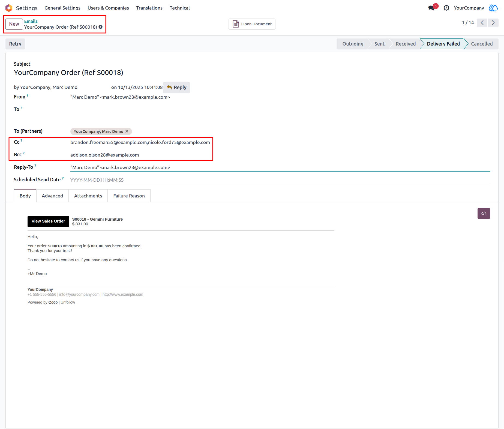Open the conversations icon with 3 notifications
The width and height of the screenshot is (504, 429).
pyautogui.click(x=433, y=8)
